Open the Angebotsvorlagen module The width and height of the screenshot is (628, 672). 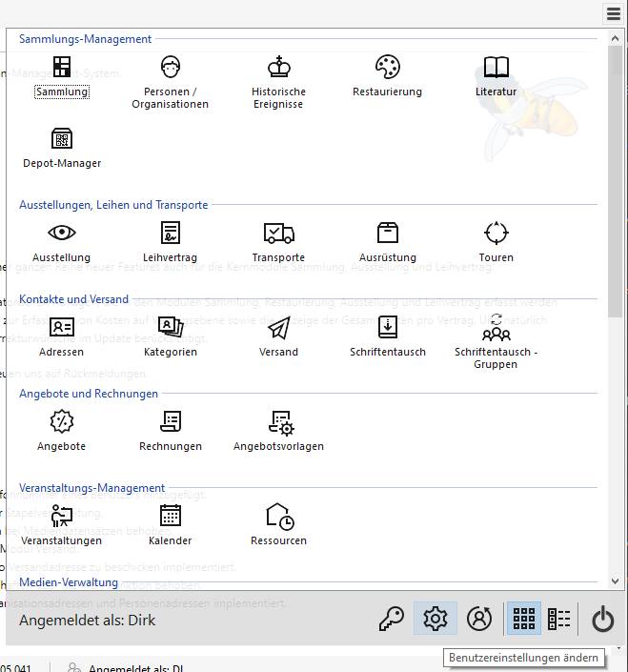point(278,430)
